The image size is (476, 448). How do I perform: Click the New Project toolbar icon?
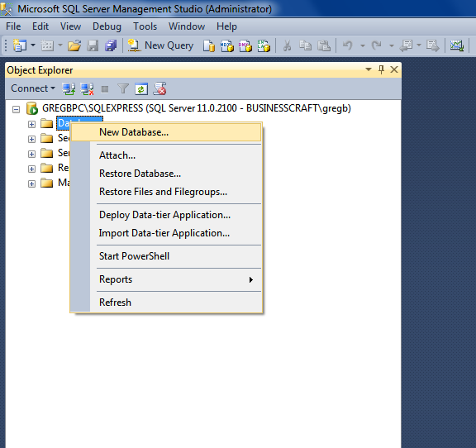pyautogui.click(x=20, y=45)
